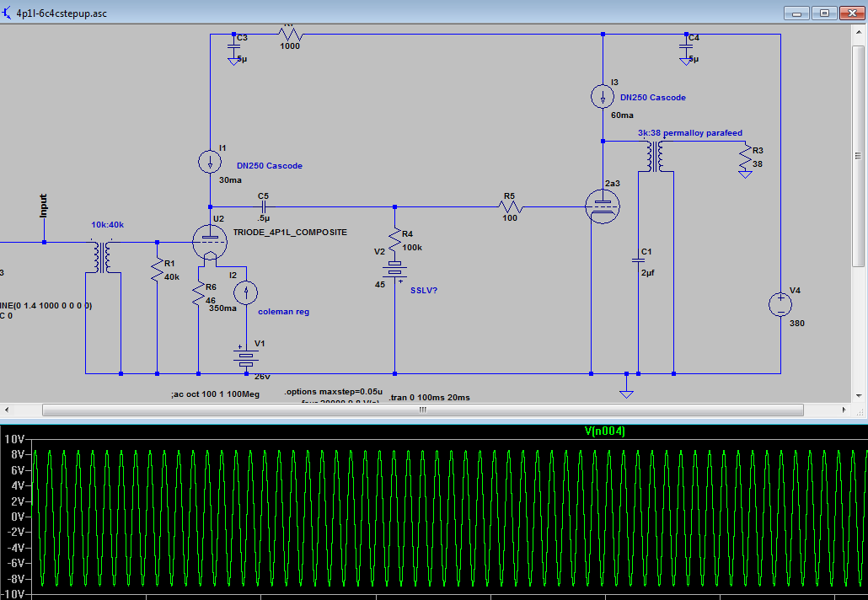The image size is (868, 600).
Task: Click the TRIODE_4P1L_COMPOSITE model name
Action: click(290, 232)
